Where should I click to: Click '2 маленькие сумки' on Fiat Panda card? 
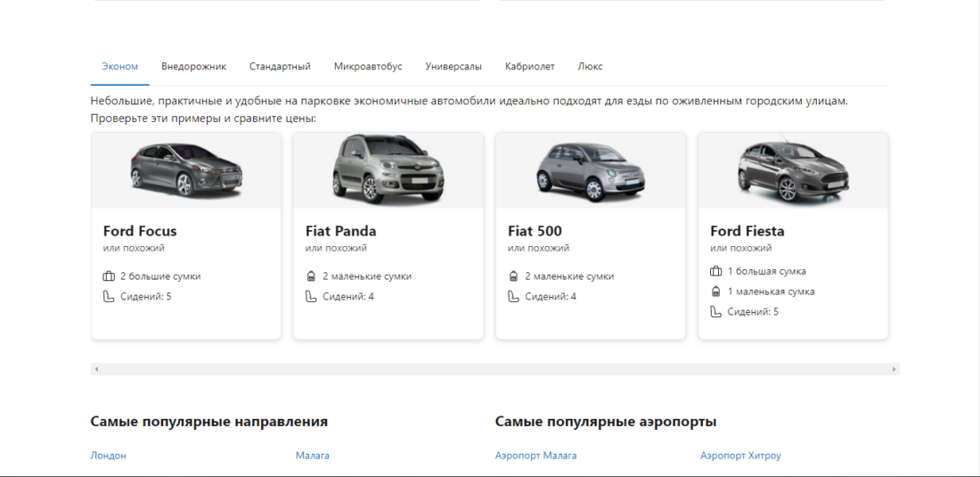[367, 276]
